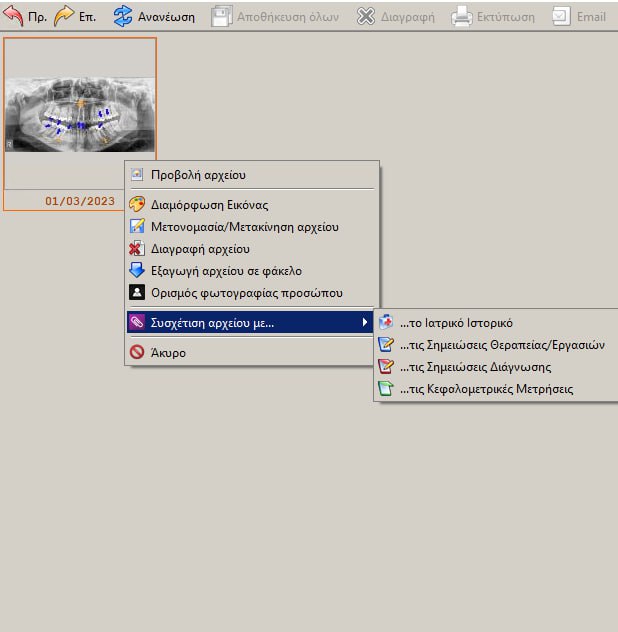
Task: Click Άκυρο to cancel the menu
Action: (168, 352)
